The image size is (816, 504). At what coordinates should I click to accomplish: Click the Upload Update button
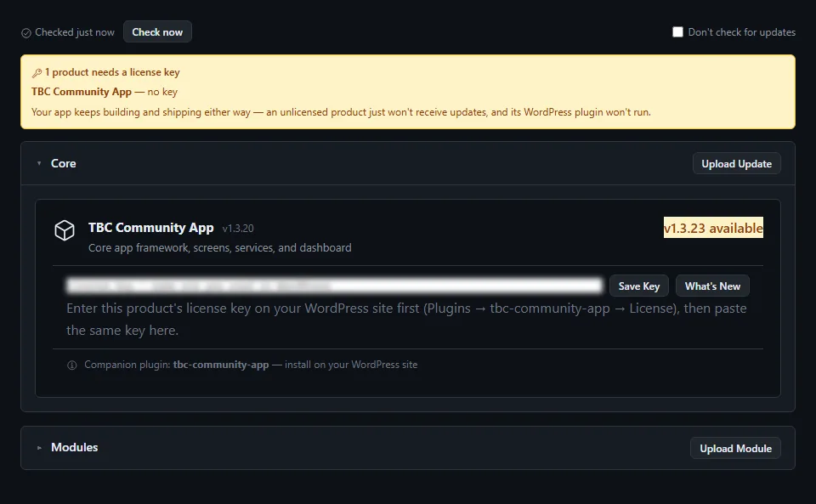[736, 164]
